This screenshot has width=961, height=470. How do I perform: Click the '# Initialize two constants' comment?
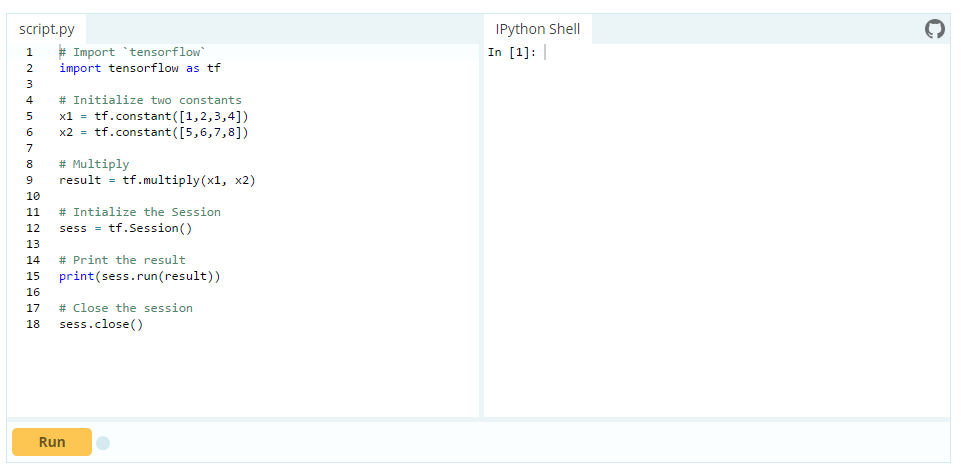[150, 100]
